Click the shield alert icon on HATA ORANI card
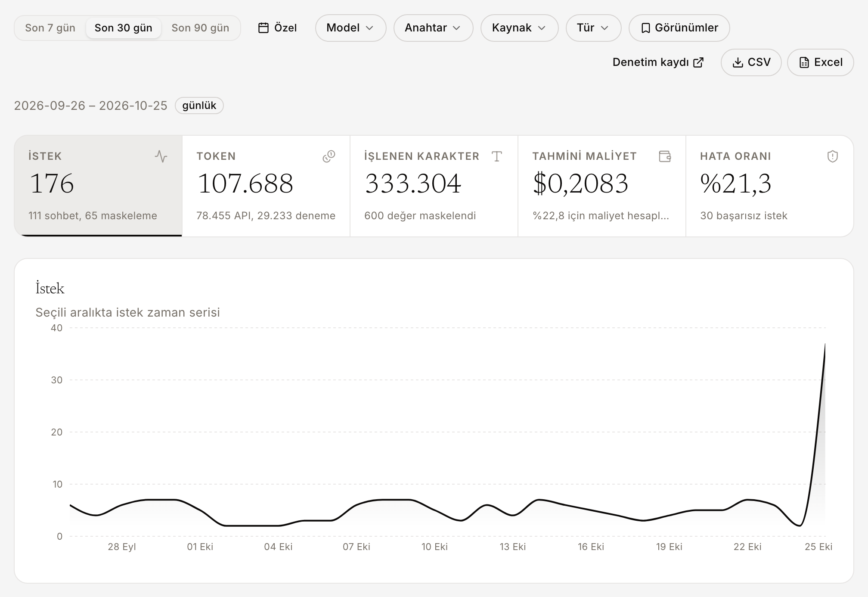868x597 pixels. 833,156
